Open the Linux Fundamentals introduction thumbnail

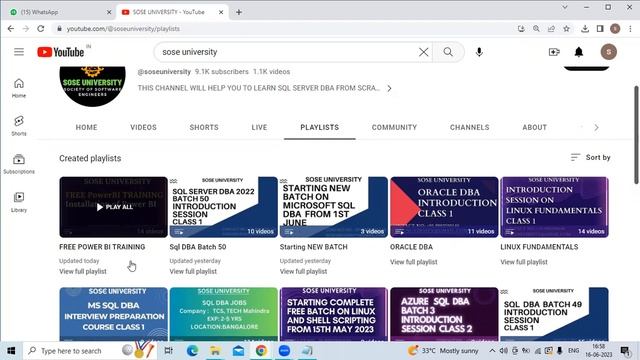(554, 207)
